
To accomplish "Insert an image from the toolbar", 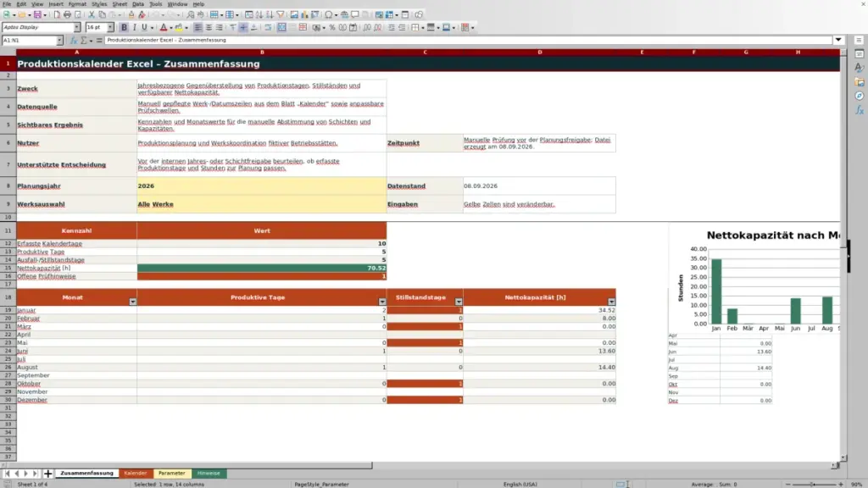I will tap(294, 15).
